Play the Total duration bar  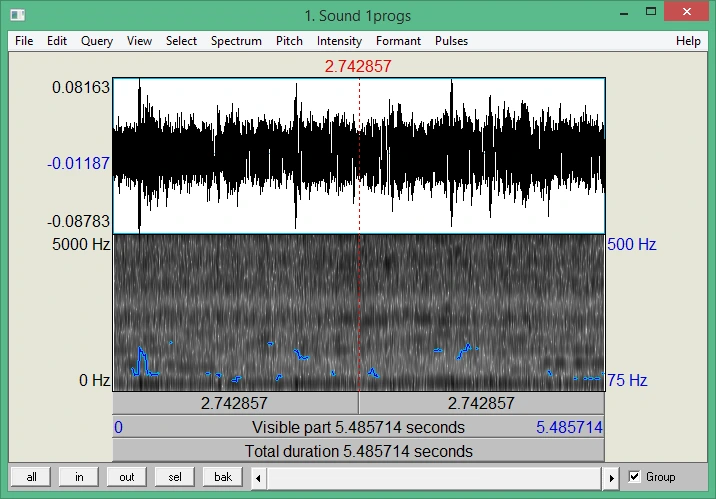coord(358,451)
